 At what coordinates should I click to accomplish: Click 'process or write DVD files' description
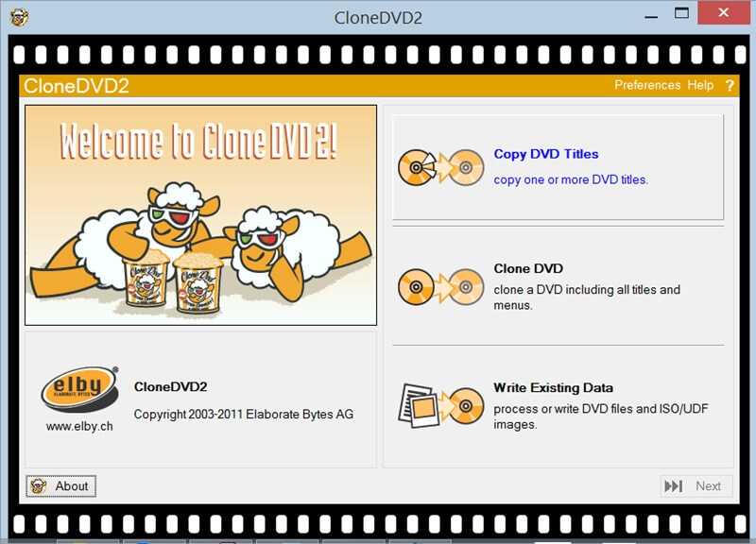[x=601, y=416]
